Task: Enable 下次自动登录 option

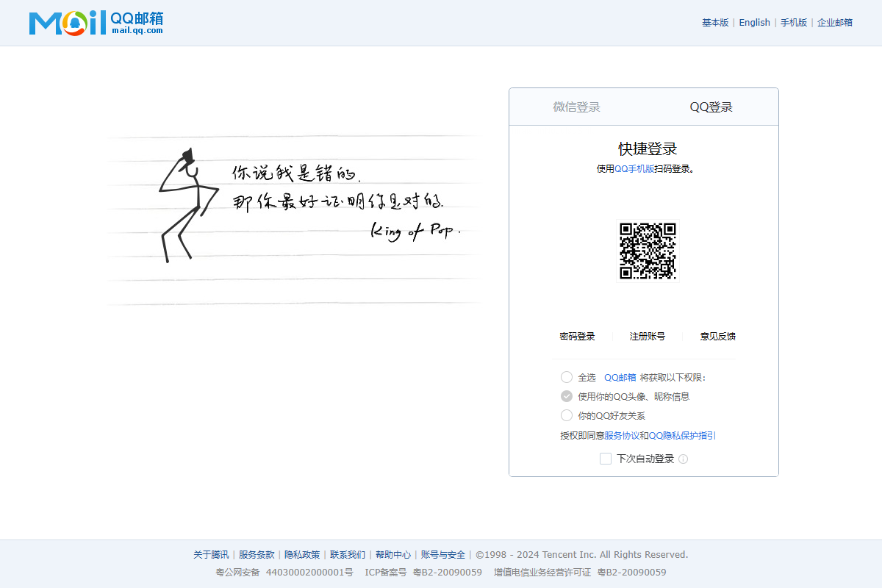Action: [605, 458]
